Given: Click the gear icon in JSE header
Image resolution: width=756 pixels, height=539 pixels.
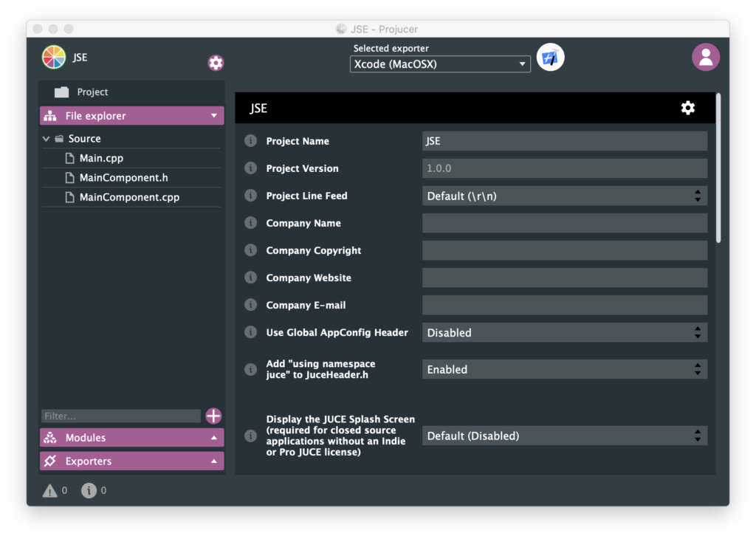Looking at the screenshot, I should click(x=687, y=109).
